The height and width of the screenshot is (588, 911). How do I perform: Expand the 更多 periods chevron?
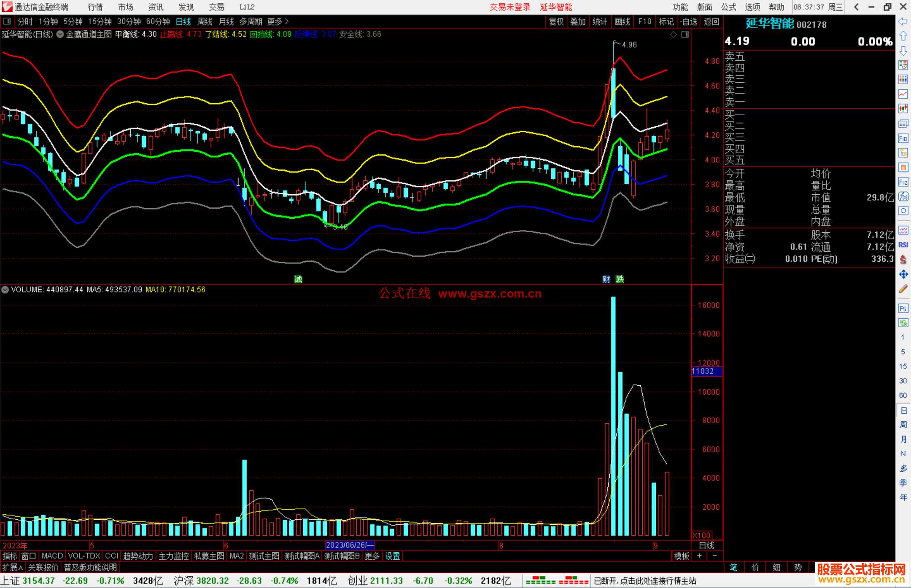[287, 21]
